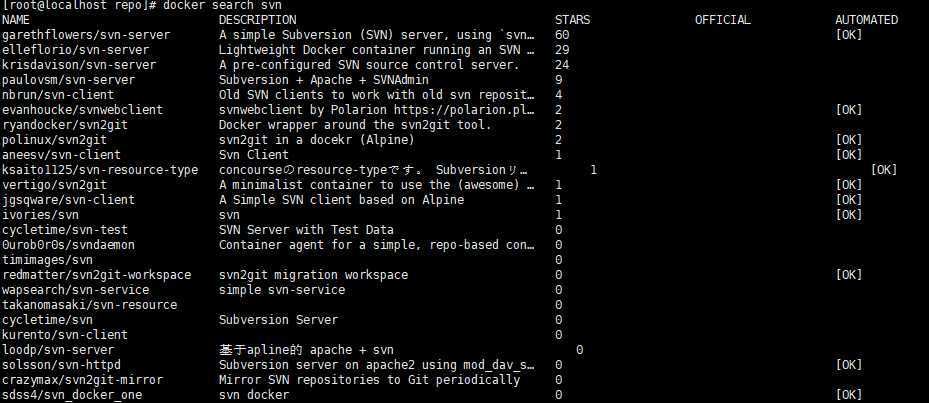The image size is (929, 403).
Task: Click the AUTOMATED column header
Action: [866, 20]
